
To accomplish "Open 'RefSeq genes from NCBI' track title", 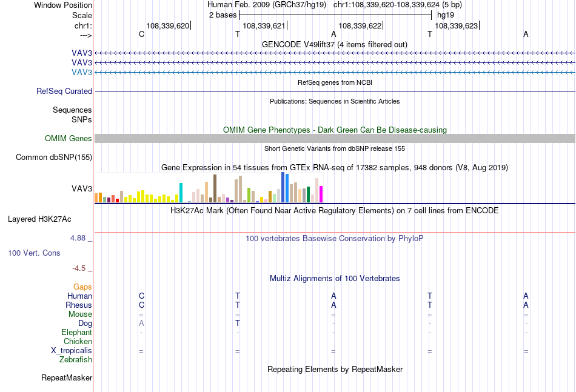I will (x=335, y=82).
